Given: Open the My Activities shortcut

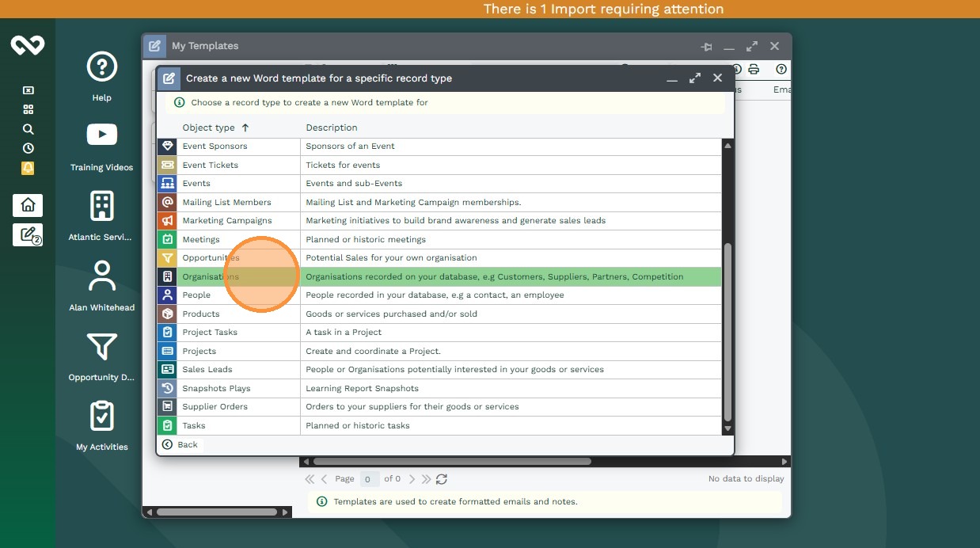Looking at the screenshot, I should pos(102,425).
